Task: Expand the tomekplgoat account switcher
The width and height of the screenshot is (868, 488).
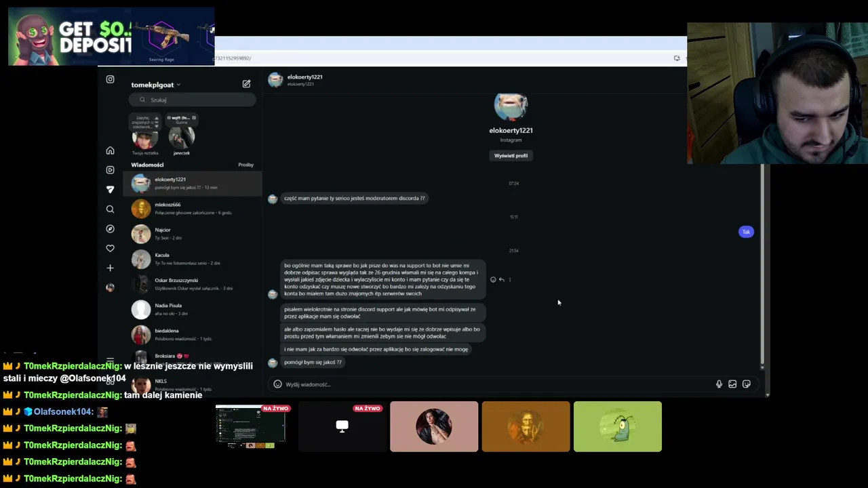Action: [156, 85]
